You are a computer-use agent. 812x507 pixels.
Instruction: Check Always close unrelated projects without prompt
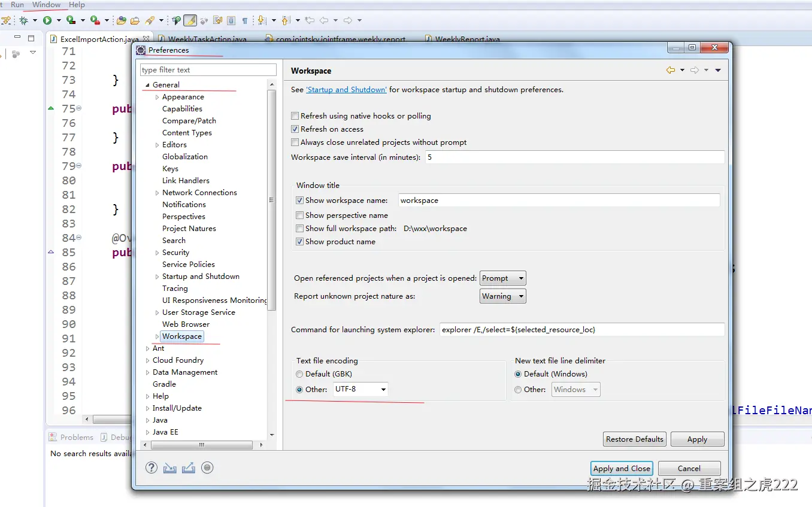295,142
